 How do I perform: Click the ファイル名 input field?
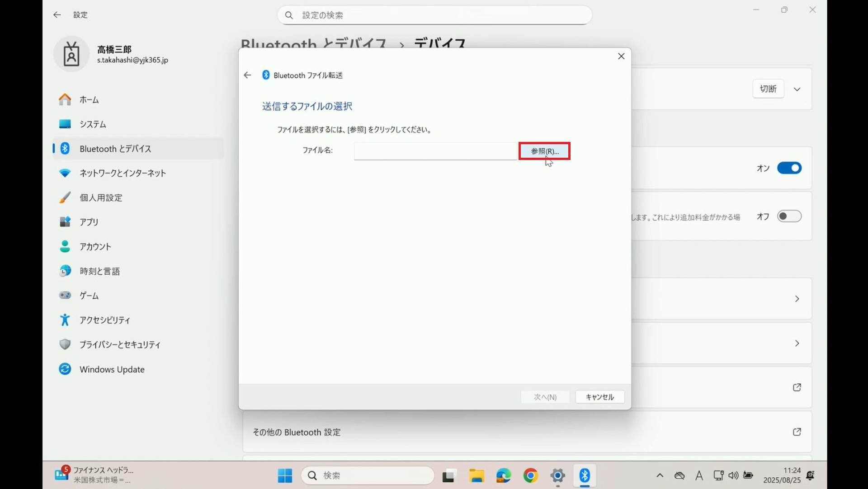tap(435, 151)
